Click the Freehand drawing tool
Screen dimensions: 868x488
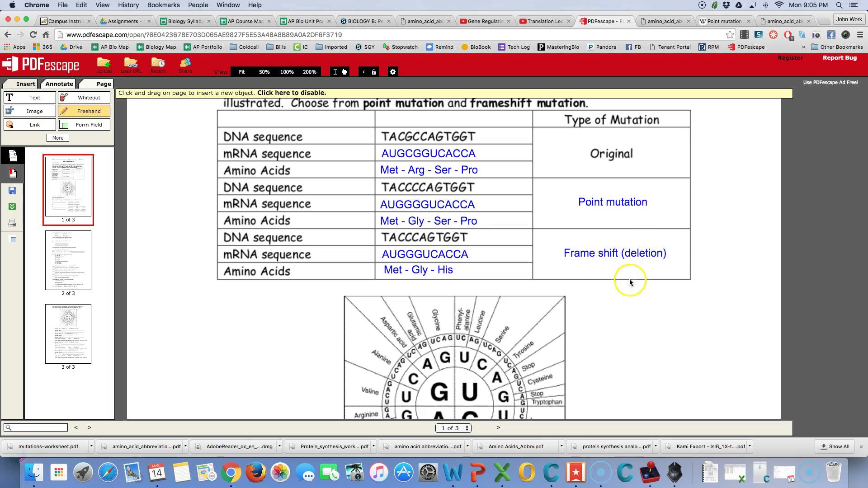point(88,111)
